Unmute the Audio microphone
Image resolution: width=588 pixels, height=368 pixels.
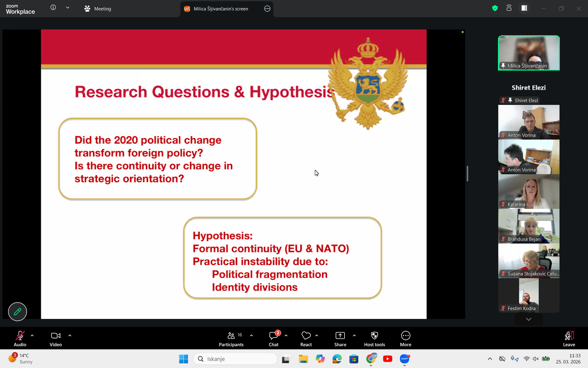20,336
